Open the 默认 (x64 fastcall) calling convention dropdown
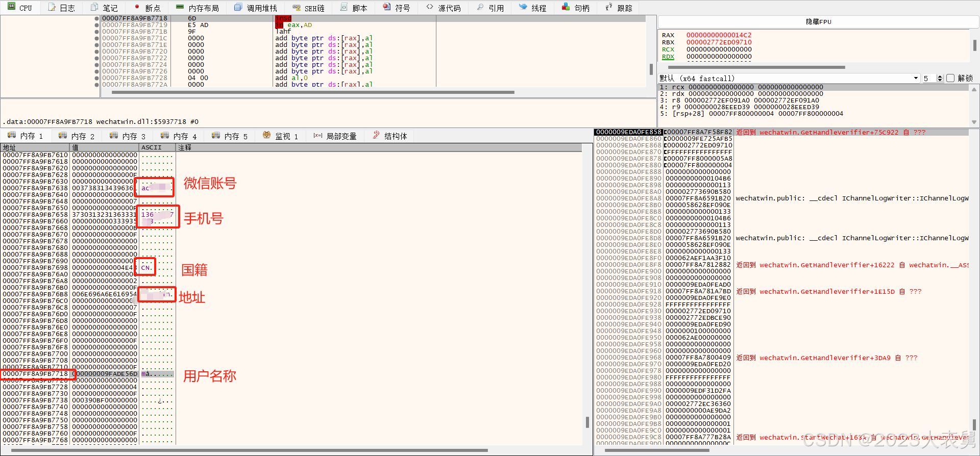Screen dimensions: 980x456 (789, 78)
